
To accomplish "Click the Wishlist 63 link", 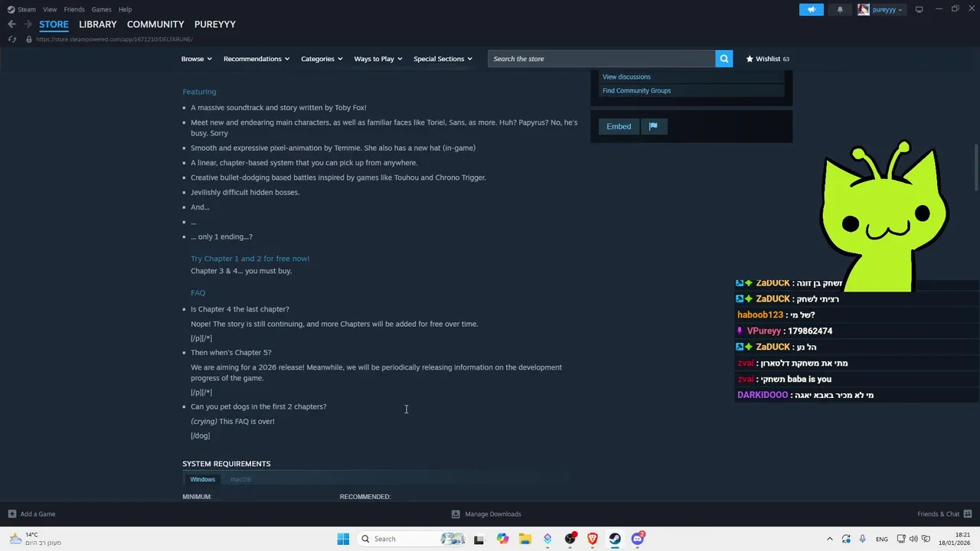I will [768, 59].
